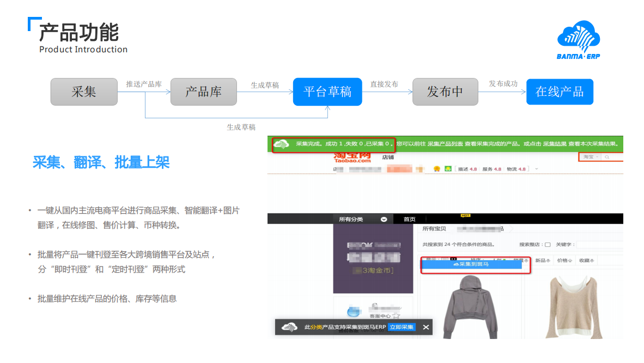Screen dimensions: 644x363
Task: Click the medal icon near the shop rating
Action: click(x=437, y=167)
